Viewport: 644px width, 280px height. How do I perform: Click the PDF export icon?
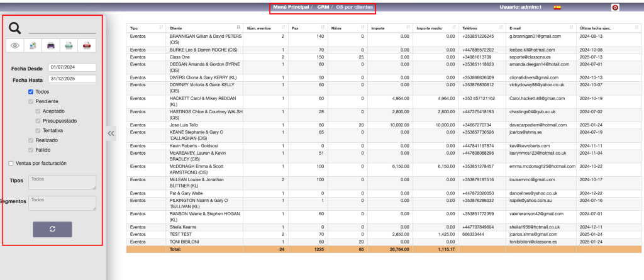click(87, 45)
